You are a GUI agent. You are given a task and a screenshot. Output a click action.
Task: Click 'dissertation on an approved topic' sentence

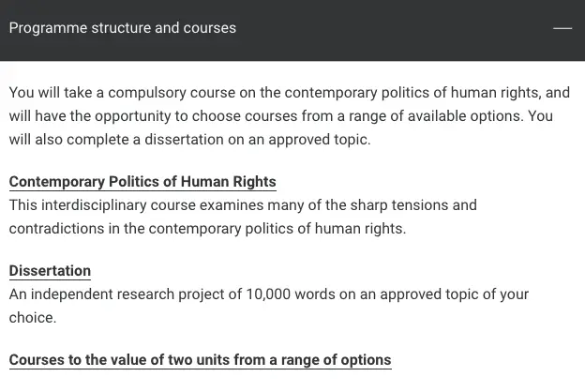(x=258, y=140)
